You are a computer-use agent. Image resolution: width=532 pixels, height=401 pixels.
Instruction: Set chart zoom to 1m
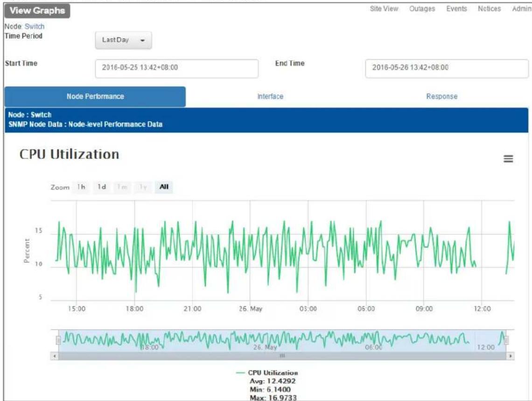point(122,187)
